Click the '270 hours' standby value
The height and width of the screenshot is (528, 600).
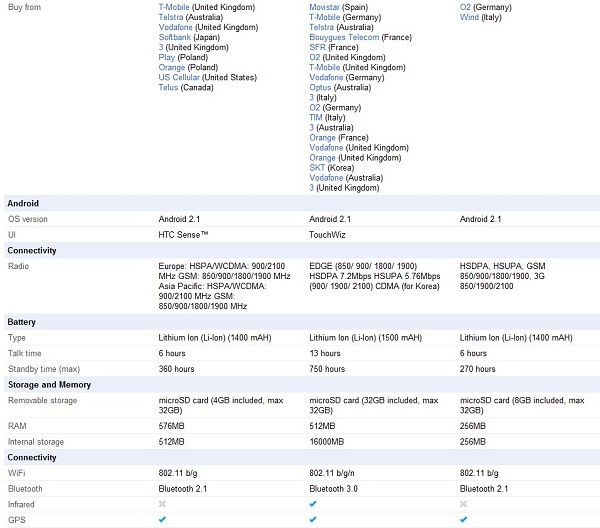[478, 369]
